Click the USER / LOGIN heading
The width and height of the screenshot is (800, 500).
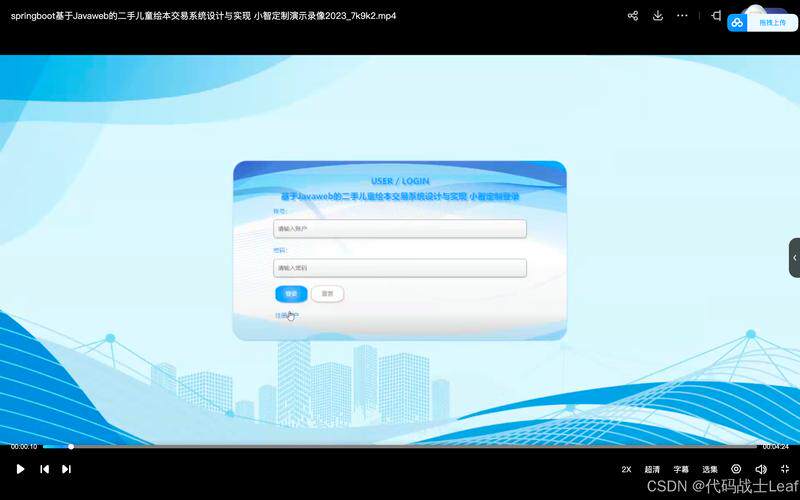point(400,181)
